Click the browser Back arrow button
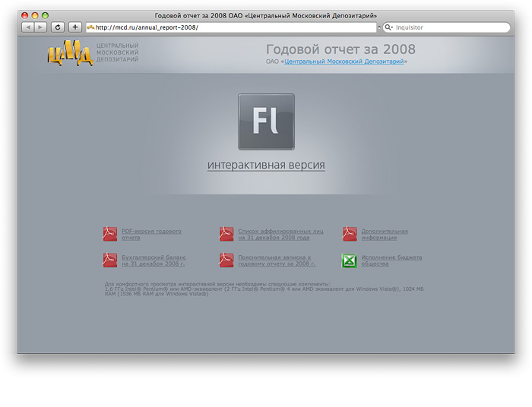Viewport: 532px width, 407px height. point(28,27)
